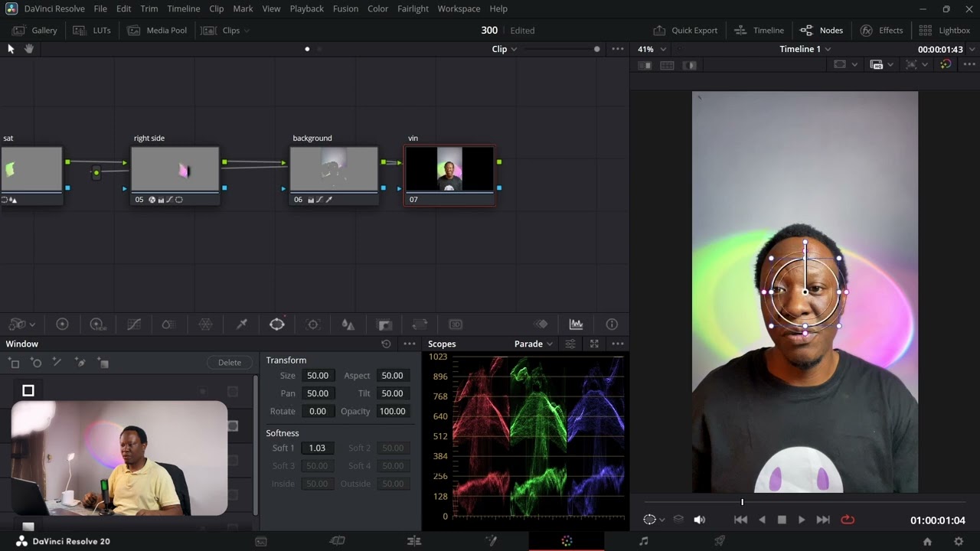
Task: Toggle image wipe in viewer
Action: click(x=645, y=65)
